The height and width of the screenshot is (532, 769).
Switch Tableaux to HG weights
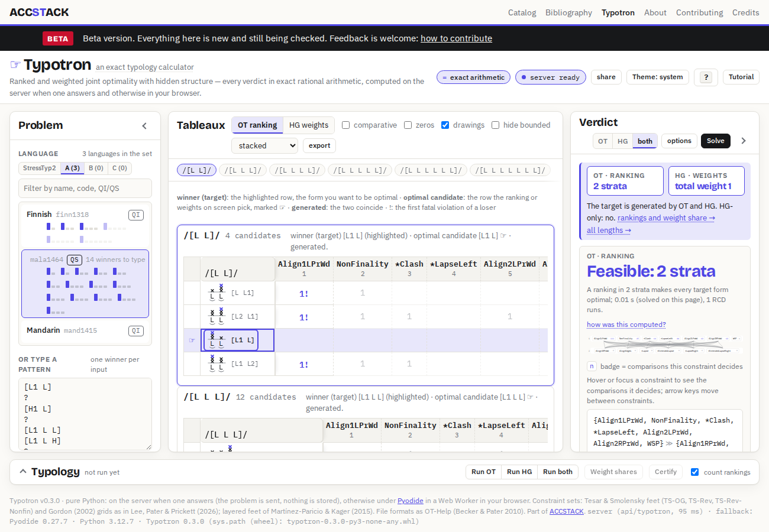309,125
